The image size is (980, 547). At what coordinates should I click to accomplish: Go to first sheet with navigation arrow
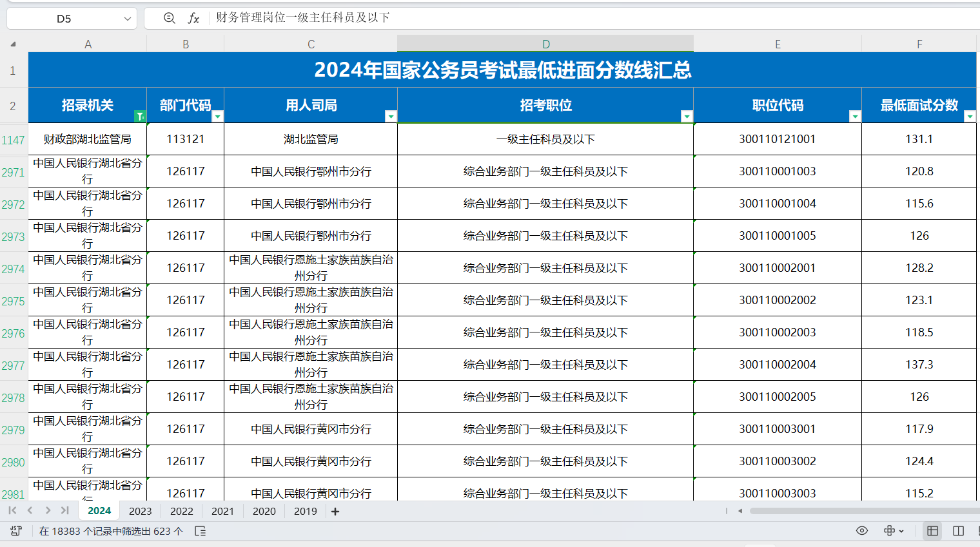coord(12,510)
